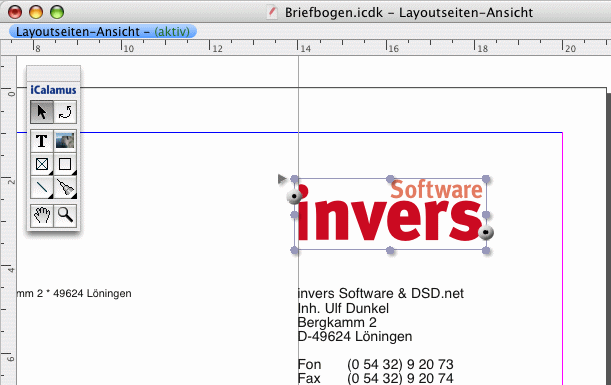Viewport: 611px width, 385px height.
Task: Click the bottom-center handle of logo frame
Action: (x=390, y=250)
